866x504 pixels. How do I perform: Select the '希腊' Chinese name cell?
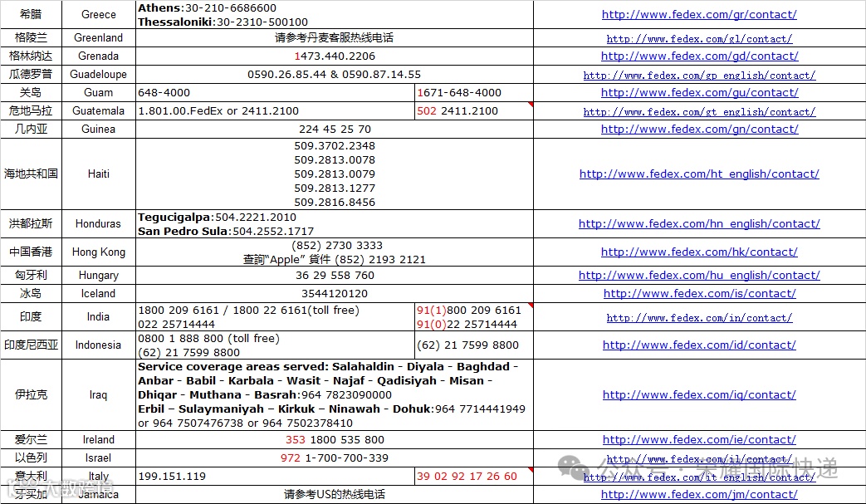point(31,14)
